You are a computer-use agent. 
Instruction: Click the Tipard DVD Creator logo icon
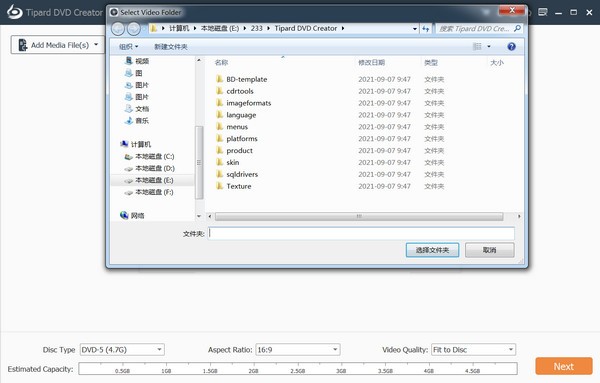(15, 12)
